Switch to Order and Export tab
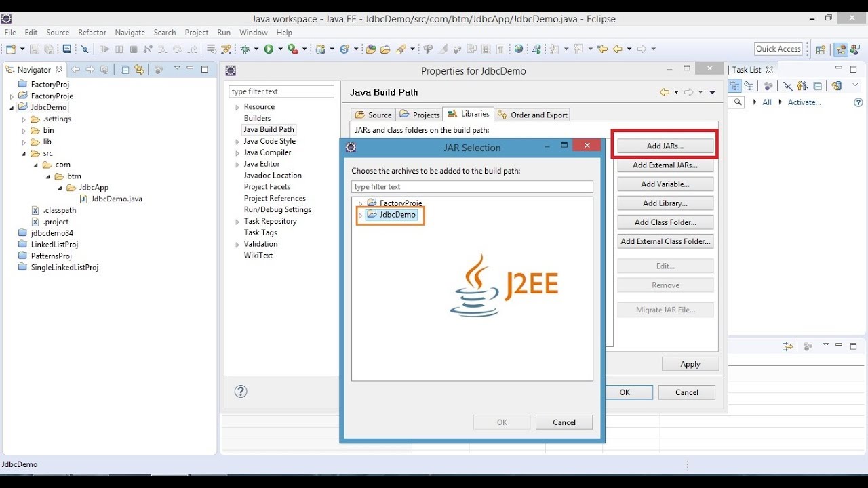The width and height of the screenshot is (868, 488). [x=532, y=115]
